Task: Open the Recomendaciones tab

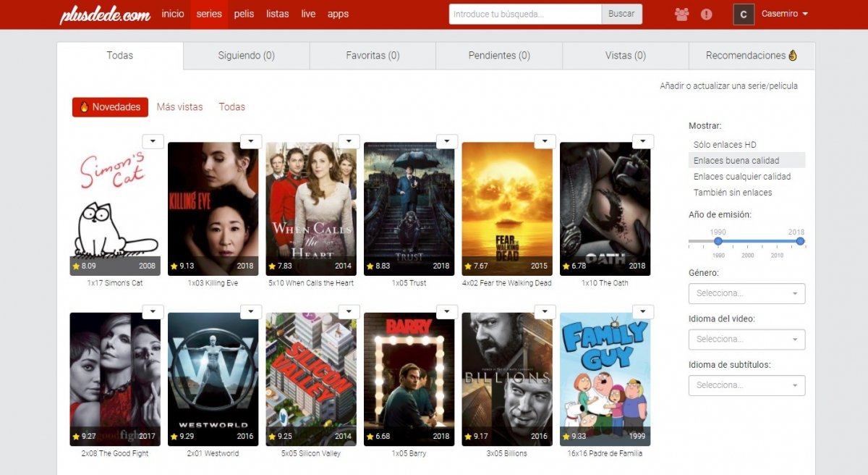Action: (x=752, y=56)
